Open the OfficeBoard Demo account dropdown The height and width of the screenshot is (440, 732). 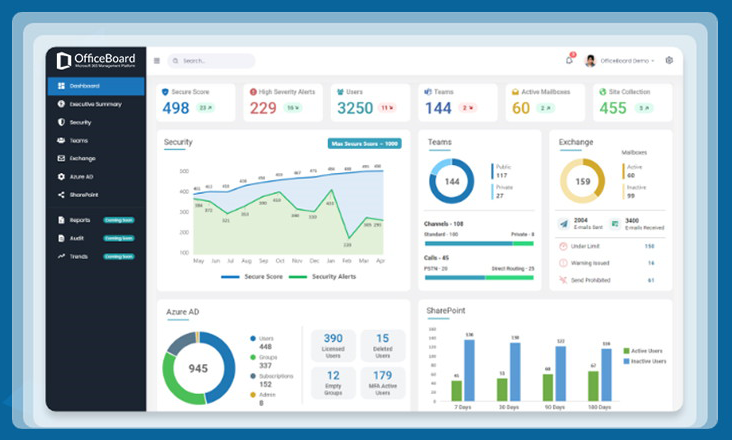(x=627, y=61)
